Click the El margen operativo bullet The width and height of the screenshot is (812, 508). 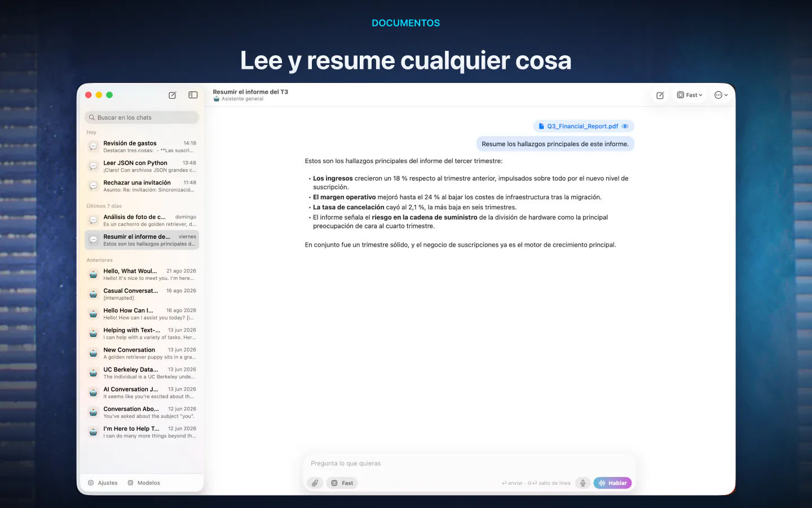pyautogui.click(x=457, y=197)
